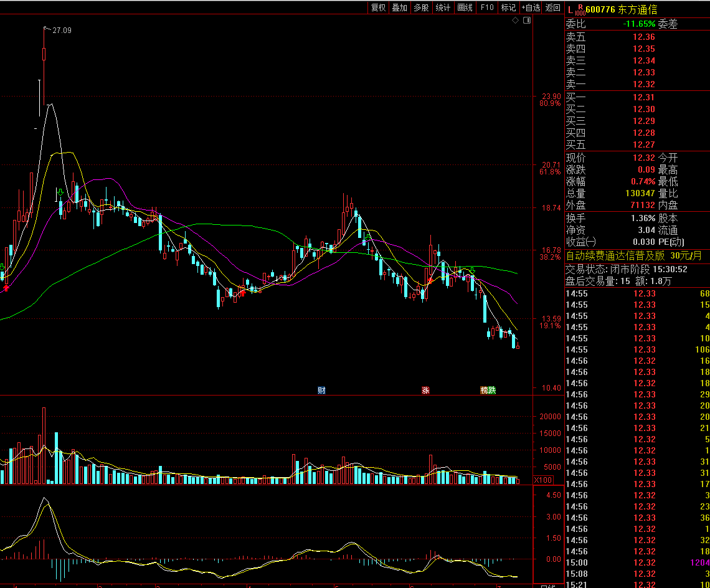Image resolution: width=710 pixels, height=588 pixels.
Task: Select the 卖一 12.32 quote row
Action: click(x=637, y=84)
